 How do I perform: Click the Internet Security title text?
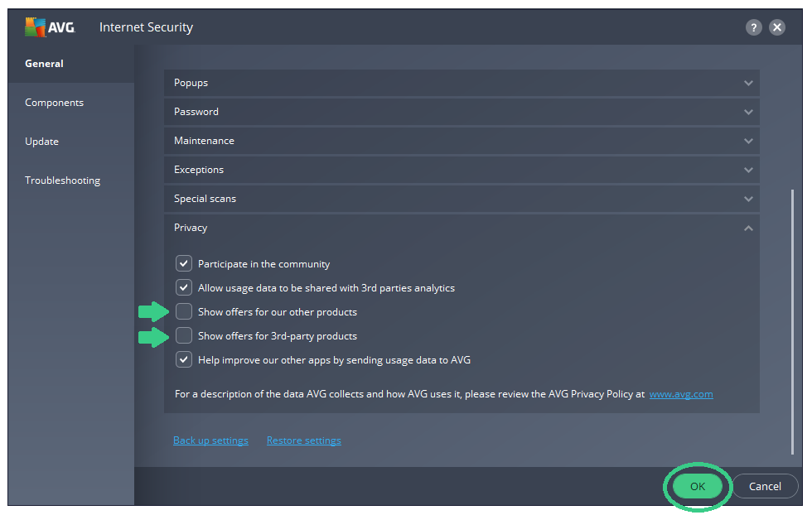click(146, 27)
